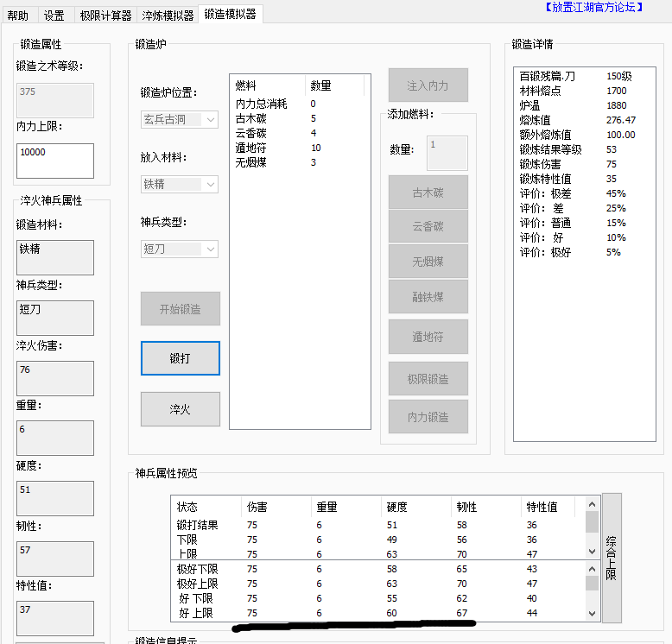The width and height of the screenshot is (672, 644).
Task: Click the 极限锻造 button
Action: 428,378
